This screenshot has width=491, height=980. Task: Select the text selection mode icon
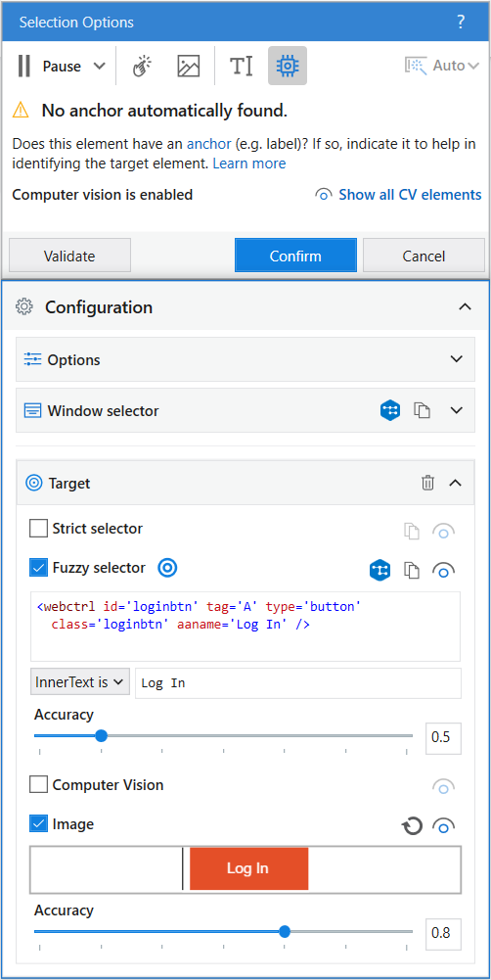242,66
